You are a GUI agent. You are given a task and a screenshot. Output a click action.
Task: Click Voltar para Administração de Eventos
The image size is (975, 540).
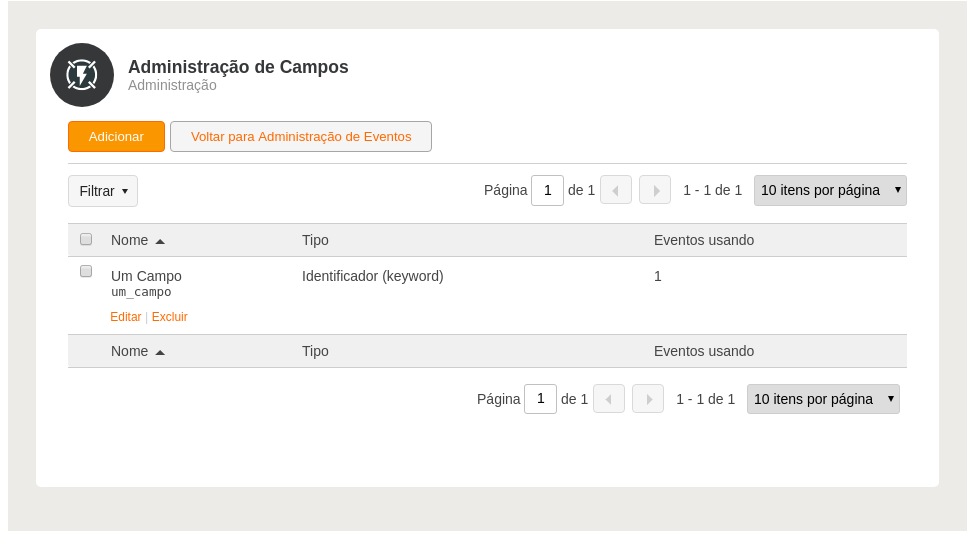(301, 136)
